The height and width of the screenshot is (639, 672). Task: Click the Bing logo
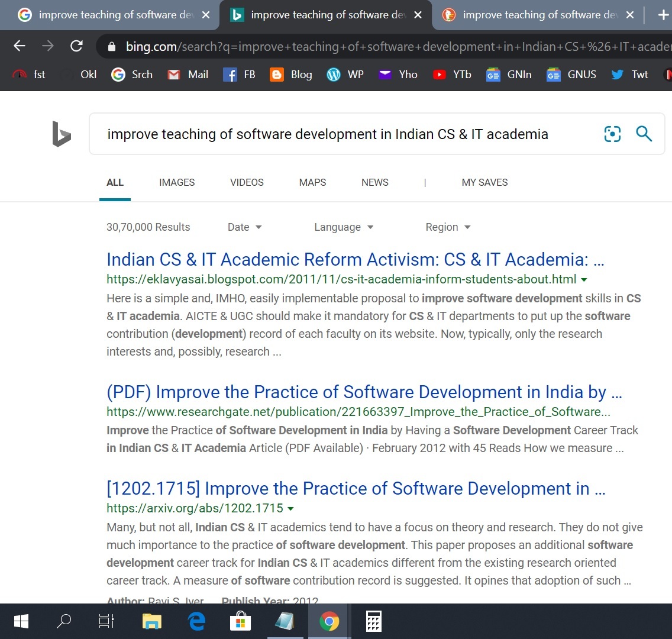[x=62, y=134]
